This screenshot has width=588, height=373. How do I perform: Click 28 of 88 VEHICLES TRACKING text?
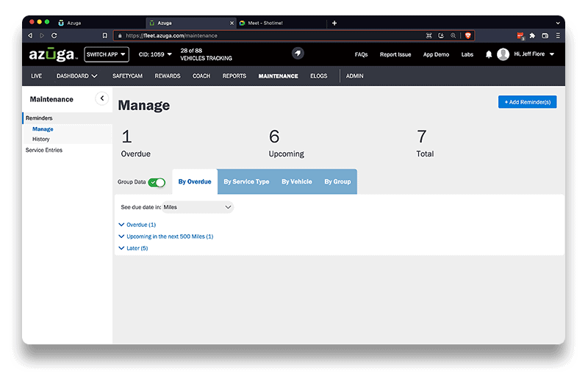pyautogui.click(x=206, y=54)
